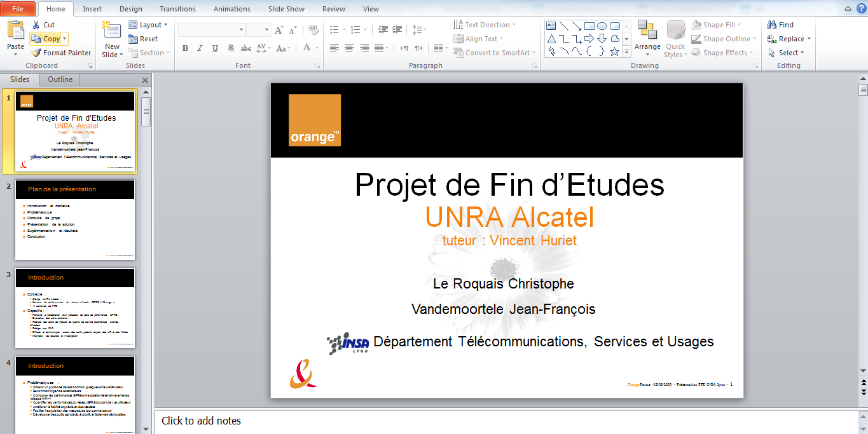Open the Replace dropdown arrow

(809, 39)
